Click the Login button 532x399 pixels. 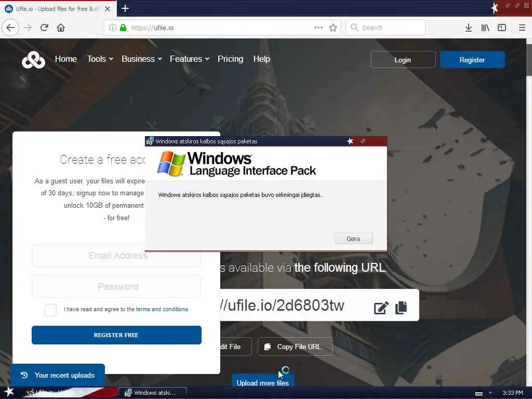(x=403, y=60)
